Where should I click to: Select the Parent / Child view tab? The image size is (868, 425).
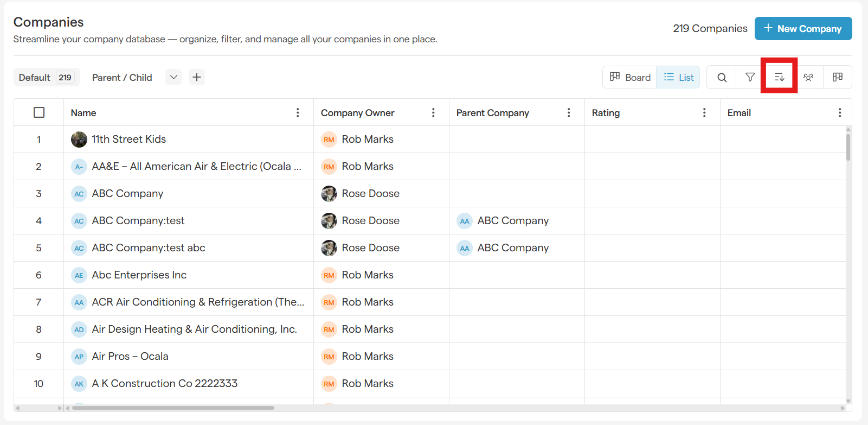122,78
